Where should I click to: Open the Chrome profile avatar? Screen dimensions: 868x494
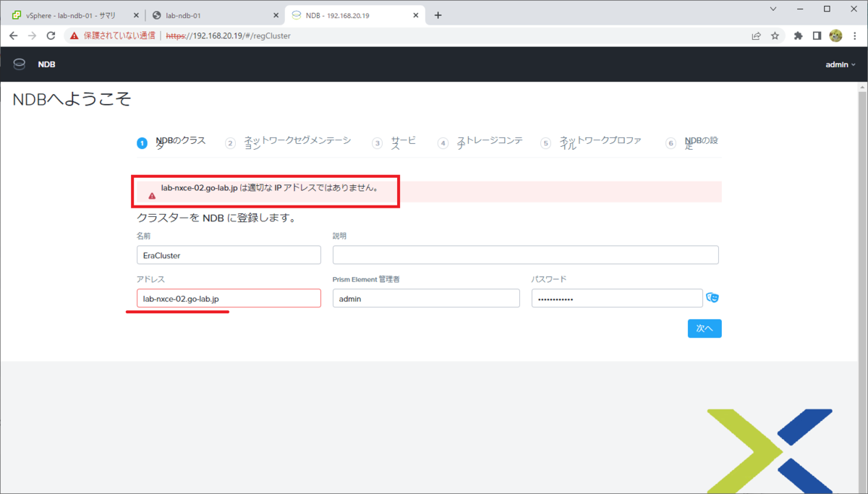pyautogui.click(x=835, y=35)
